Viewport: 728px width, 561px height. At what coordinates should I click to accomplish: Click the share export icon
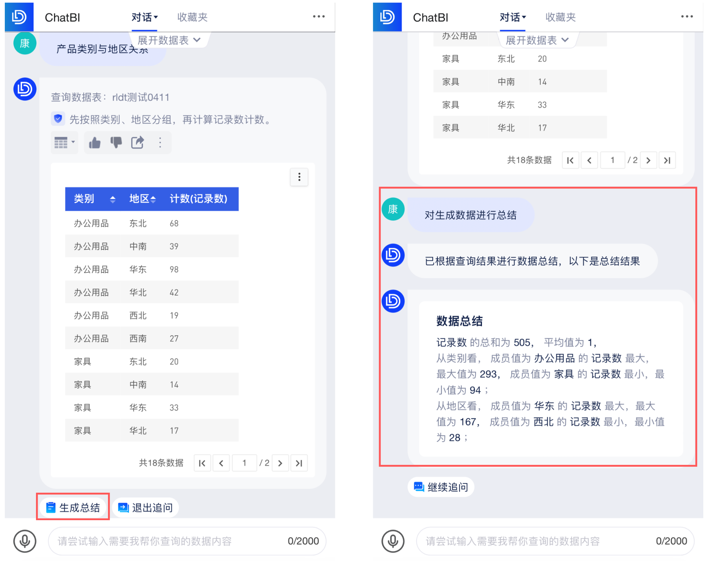pos(138,143)
